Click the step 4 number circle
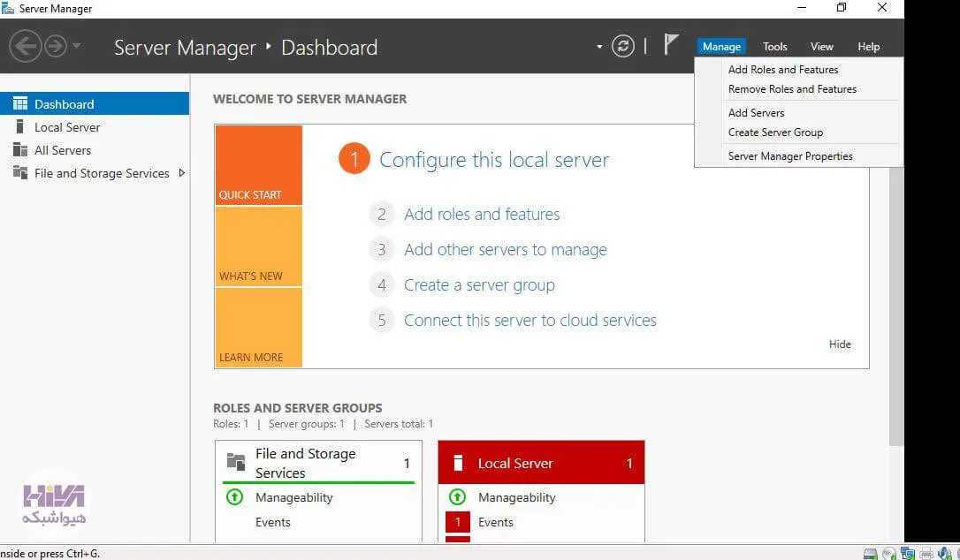Viewport: 960px width, 560px height. [x=381, y=285]
